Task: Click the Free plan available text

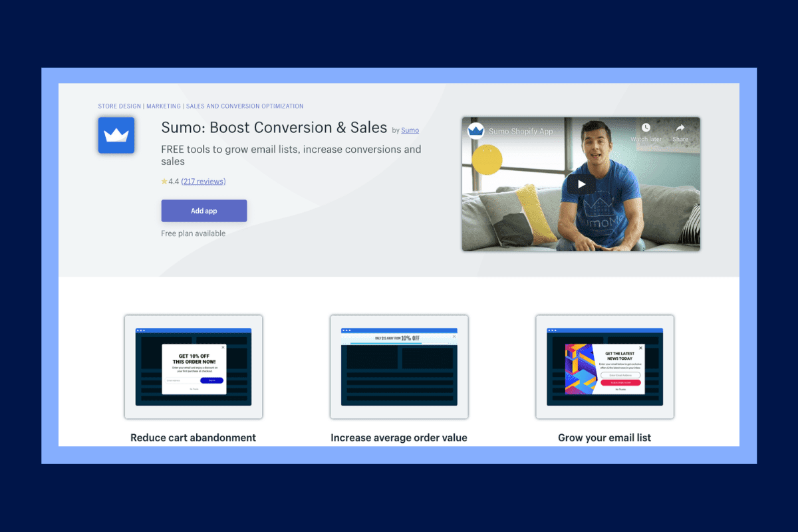Action: (194, 233)
